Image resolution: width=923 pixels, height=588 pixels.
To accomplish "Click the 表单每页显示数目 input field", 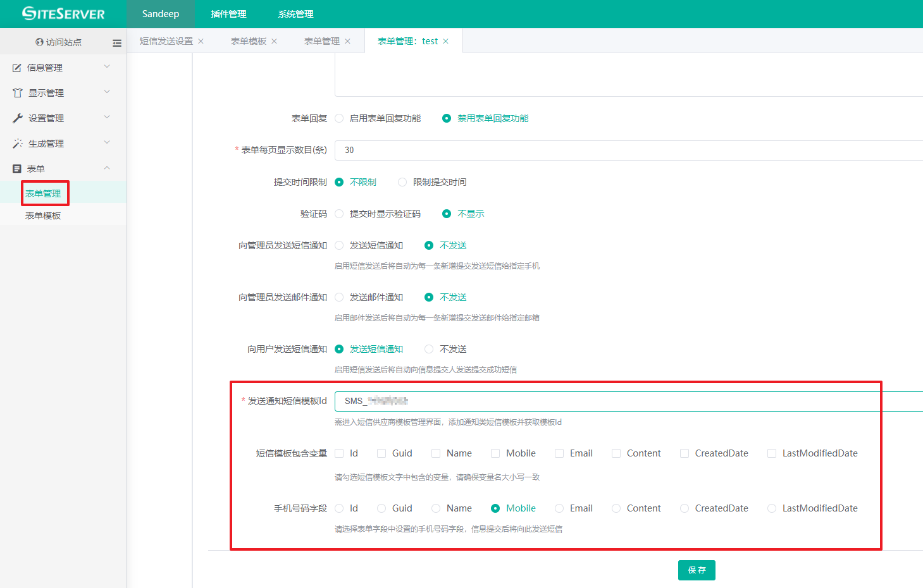I will coord(629,150).
